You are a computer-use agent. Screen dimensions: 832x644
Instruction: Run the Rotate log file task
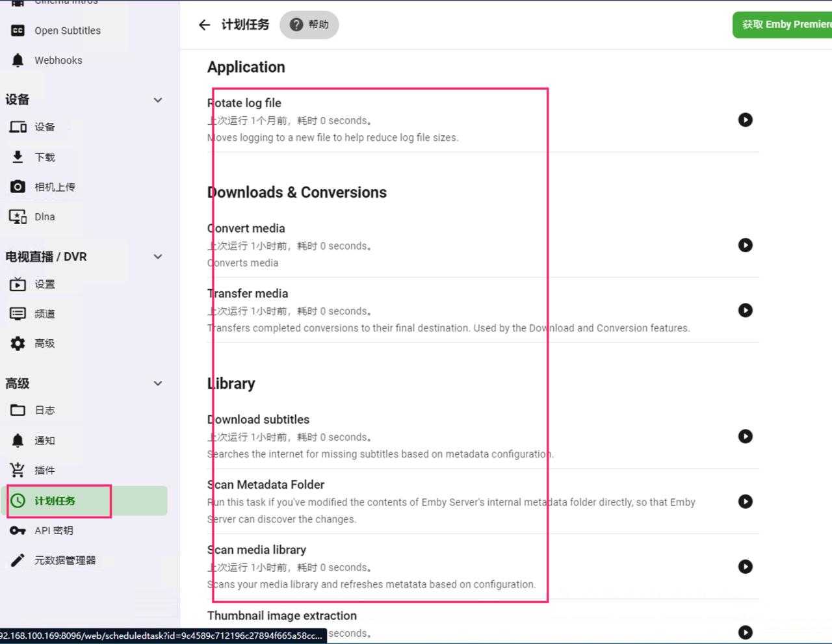745,120
